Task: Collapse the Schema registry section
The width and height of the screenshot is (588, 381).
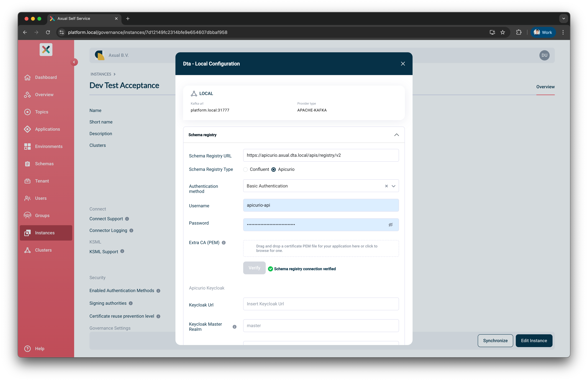Action: pyautogui.click(x=397, y=135)
